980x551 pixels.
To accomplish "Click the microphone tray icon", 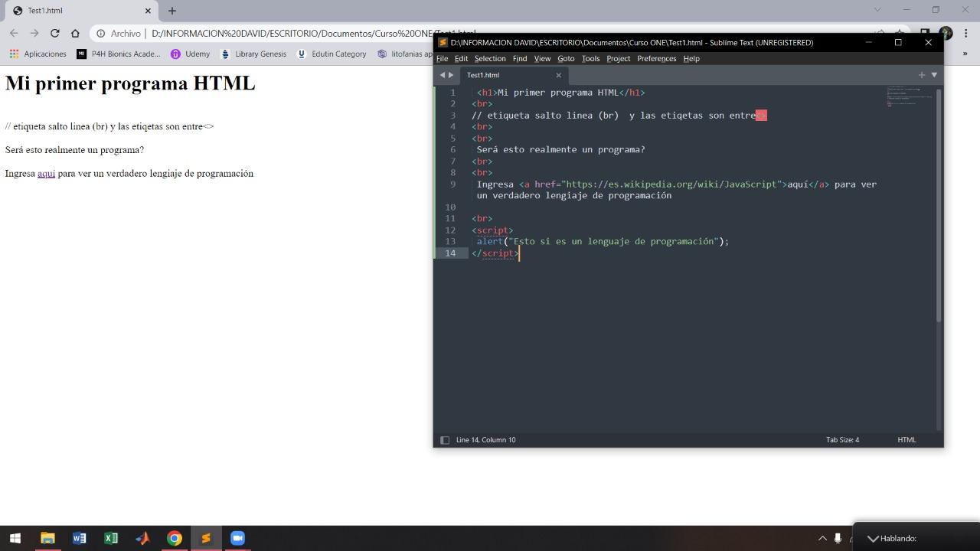I will click(838, 538).
